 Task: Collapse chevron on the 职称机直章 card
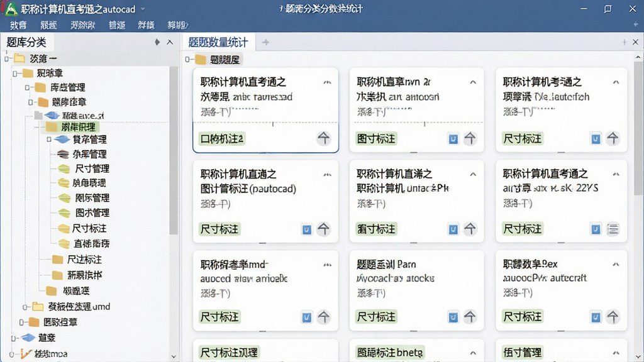click(x=473, y=82)
